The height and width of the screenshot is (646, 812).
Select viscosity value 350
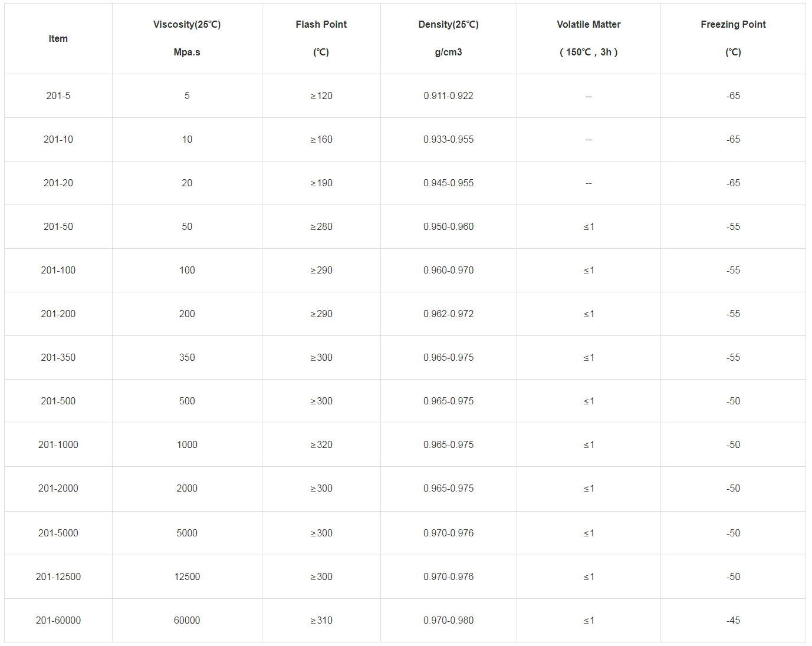click(187, 357)
